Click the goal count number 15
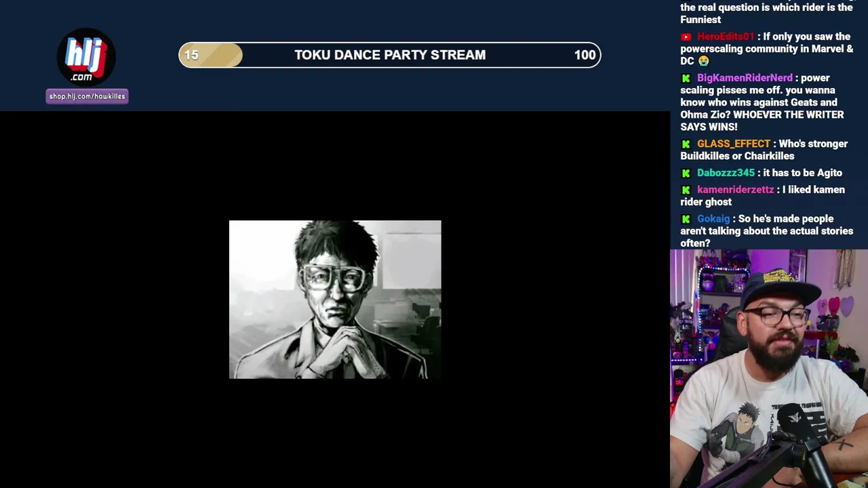This screenshot has height=488, width=868. [x=191, y=55]
